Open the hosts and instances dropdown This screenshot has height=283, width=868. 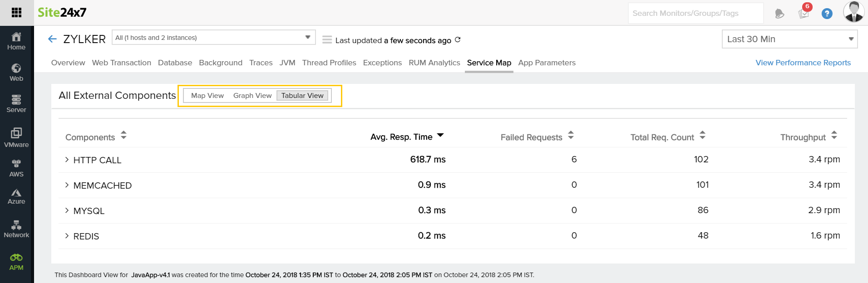point(213,38)
